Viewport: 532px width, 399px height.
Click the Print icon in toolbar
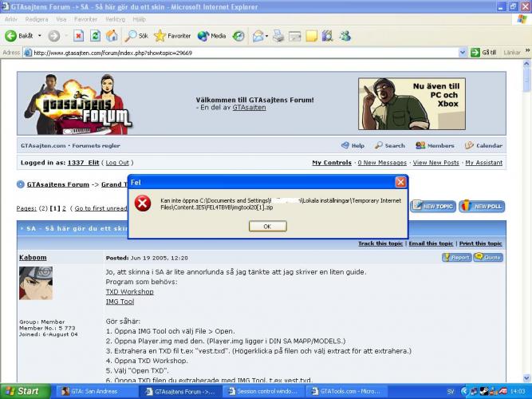[x=279, y=36]
